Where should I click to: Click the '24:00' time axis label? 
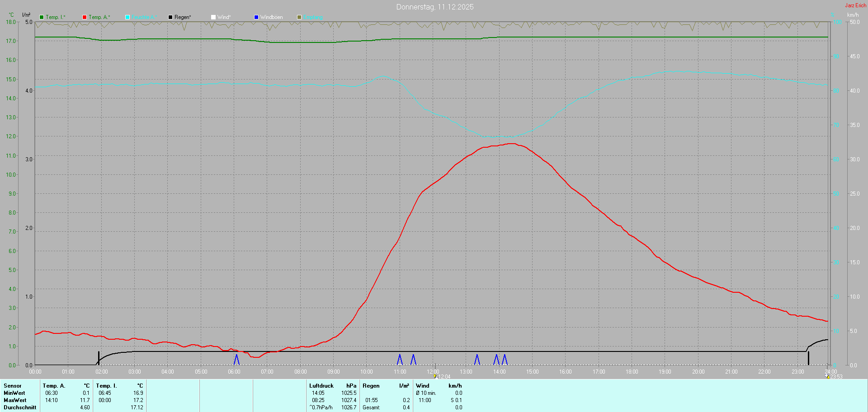click(831, 372)
